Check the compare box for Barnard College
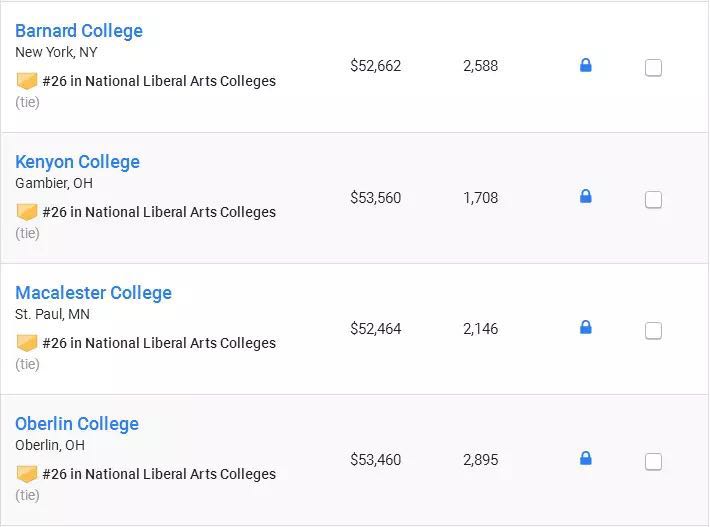Screen dimensions: 710x527 click(x=653, y=68)
